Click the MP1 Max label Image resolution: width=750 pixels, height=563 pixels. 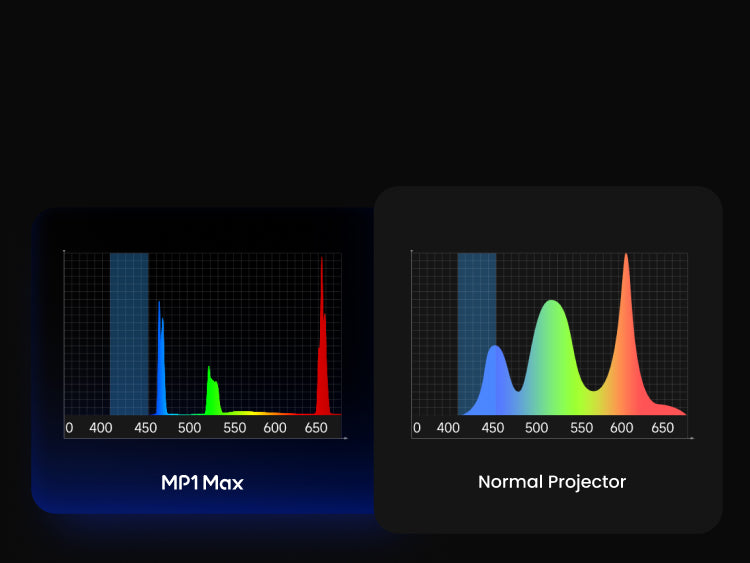tap(202, 483)
